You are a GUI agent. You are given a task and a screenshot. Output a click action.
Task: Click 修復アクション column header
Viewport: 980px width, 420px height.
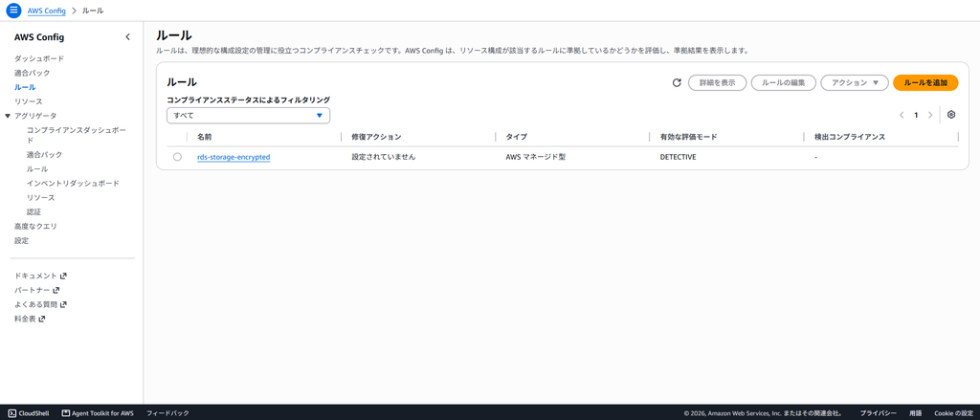click(x=376, y=136)
